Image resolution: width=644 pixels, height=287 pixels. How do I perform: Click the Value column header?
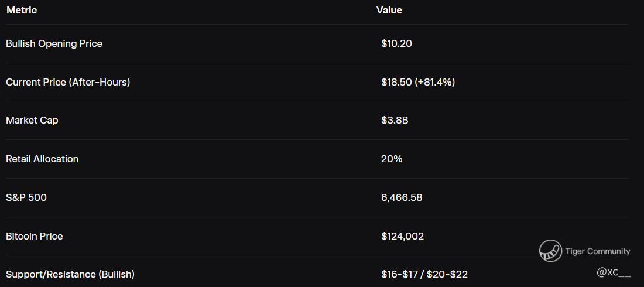pos(389,10)
